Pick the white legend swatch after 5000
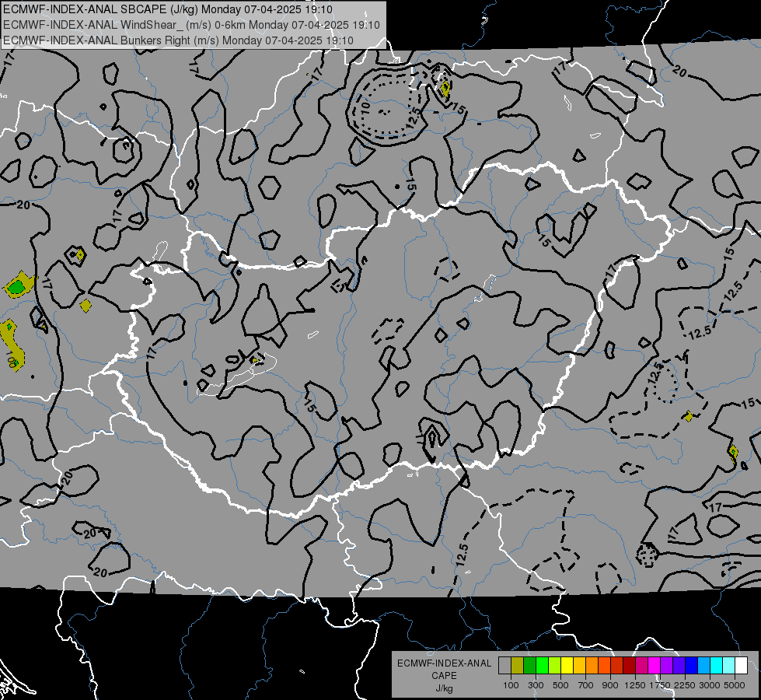Screen dimensions: 761x700 tap(741, 666)
